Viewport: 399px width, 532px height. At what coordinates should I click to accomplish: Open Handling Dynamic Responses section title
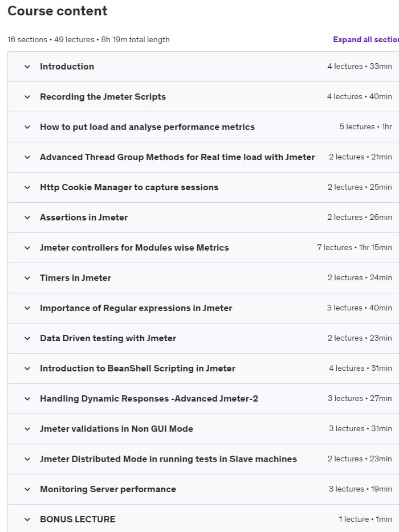coord(149,399)
